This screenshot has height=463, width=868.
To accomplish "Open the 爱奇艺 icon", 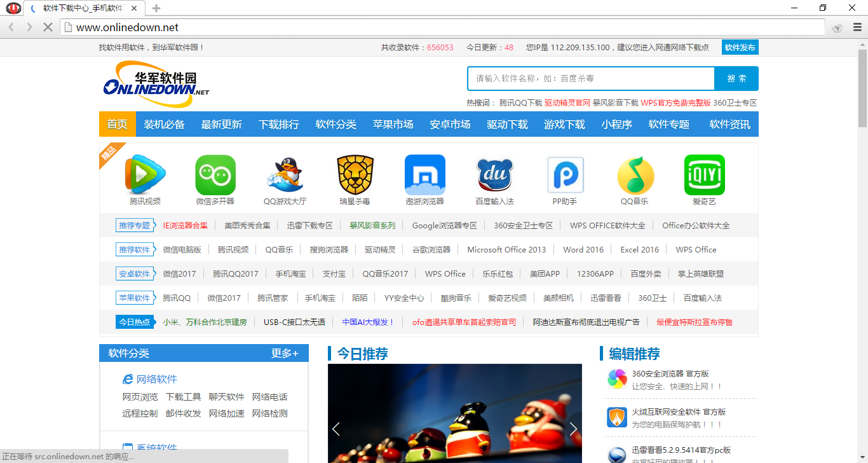I will [x=705, y=175].
